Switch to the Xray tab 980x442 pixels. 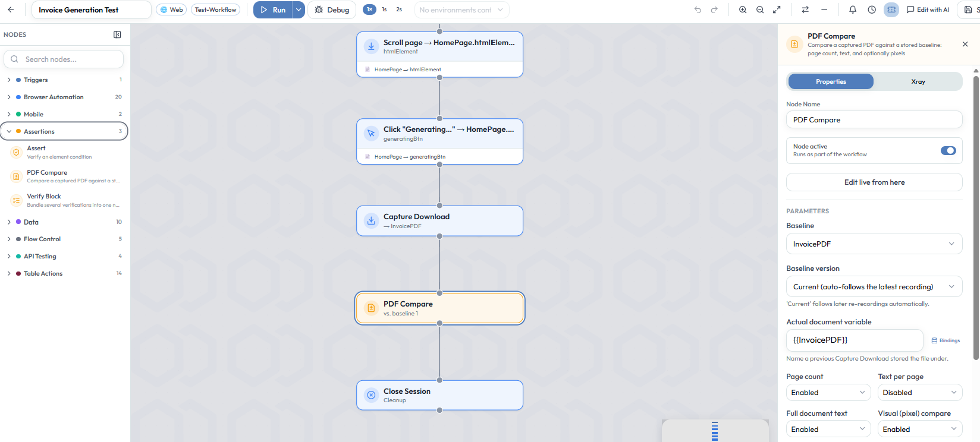[x=918, y=81]
